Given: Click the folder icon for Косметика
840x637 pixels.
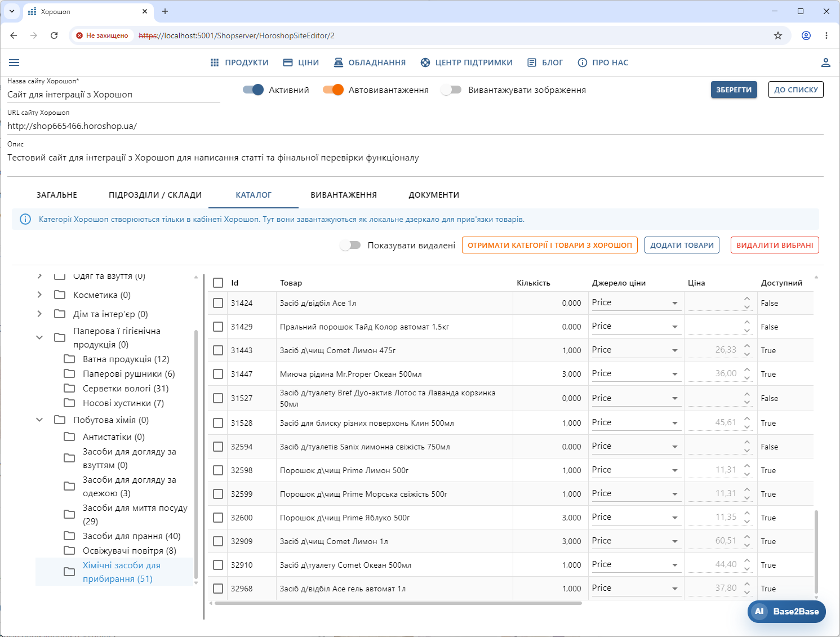Looking at the screenshot, I should tap(60, 295).
